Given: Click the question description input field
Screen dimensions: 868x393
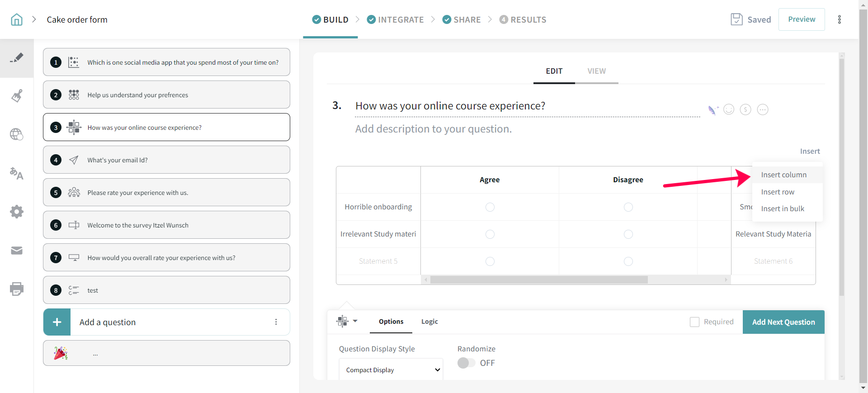Looking at the screenshot, I should (433, 129).
